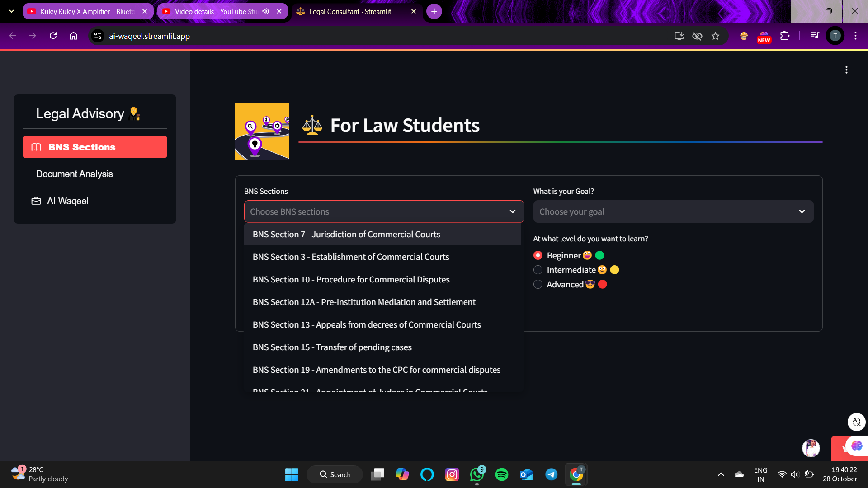Switch to AI Waqeel sidebar page
The width and height of the screenshot is (868, 488).
tap(68, 201)
